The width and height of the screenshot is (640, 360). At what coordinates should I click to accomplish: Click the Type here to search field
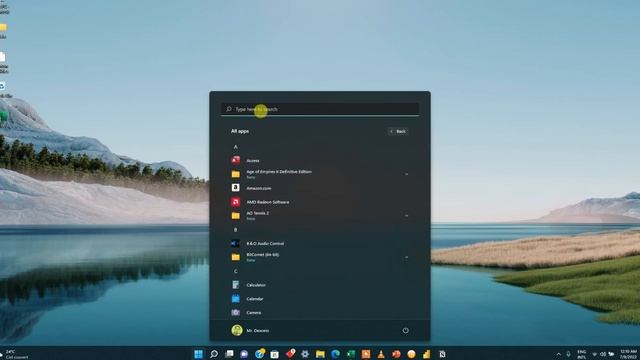[320, 109]
